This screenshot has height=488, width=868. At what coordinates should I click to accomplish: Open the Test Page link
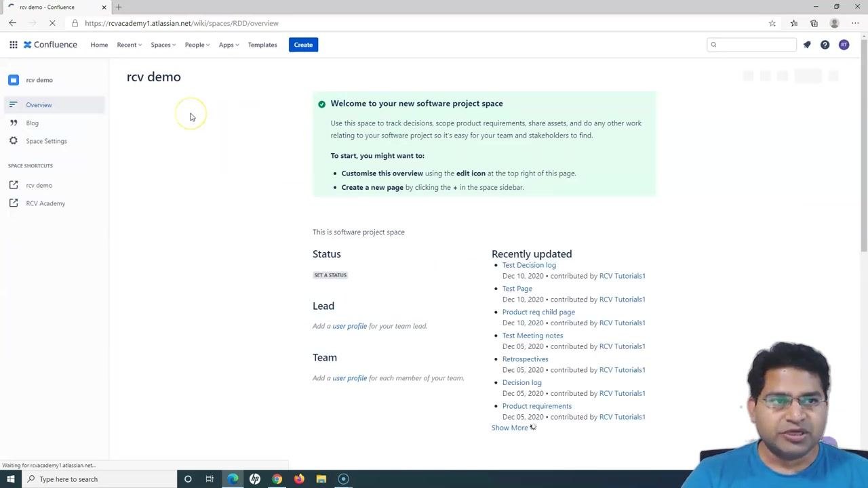pyautogui.click(x=517, y=289)
